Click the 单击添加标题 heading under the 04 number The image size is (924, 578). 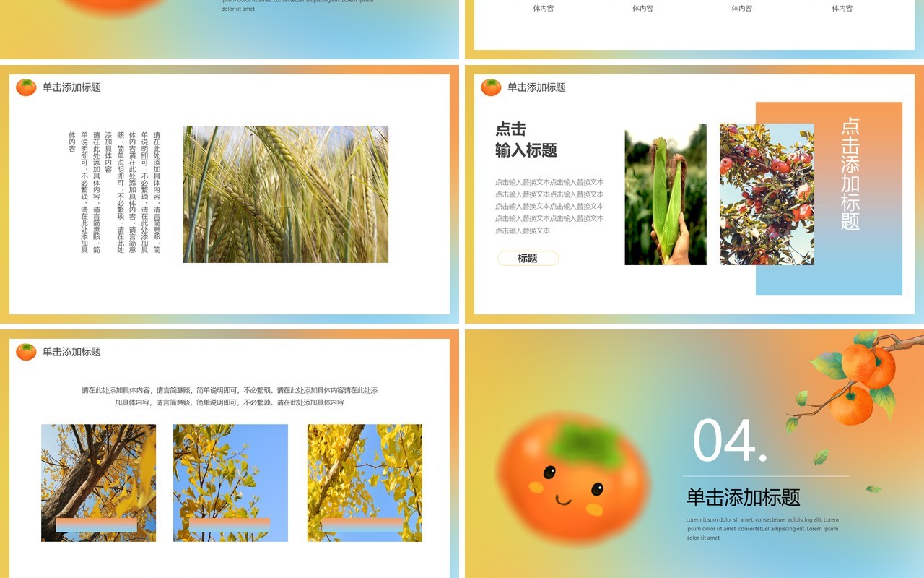tap(743, 497)
